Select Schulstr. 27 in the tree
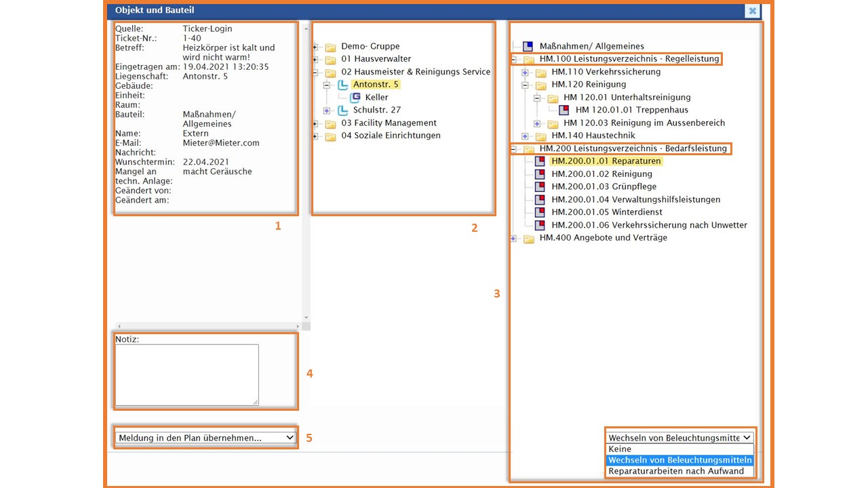This screenshot has height=488, width=868. coord(377,110)
